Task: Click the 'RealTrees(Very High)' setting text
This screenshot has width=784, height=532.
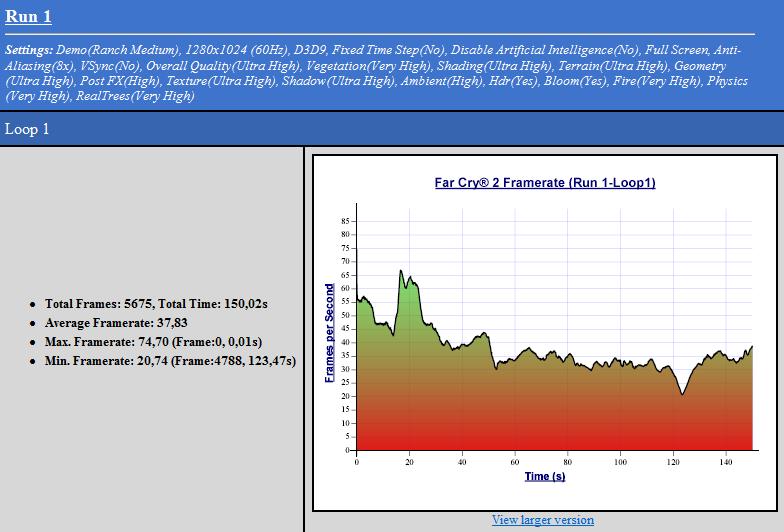Action: click(134, 96)
